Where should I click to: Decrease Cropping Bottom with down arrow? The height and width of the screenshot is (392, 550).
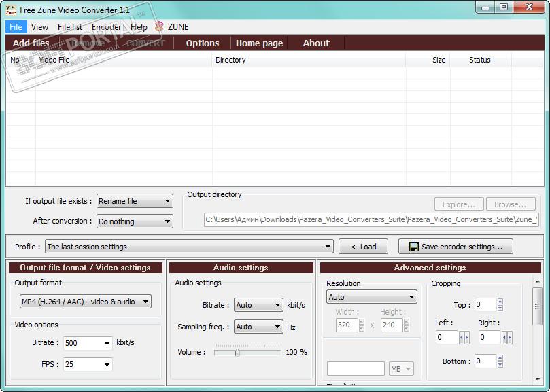[500, 365]
